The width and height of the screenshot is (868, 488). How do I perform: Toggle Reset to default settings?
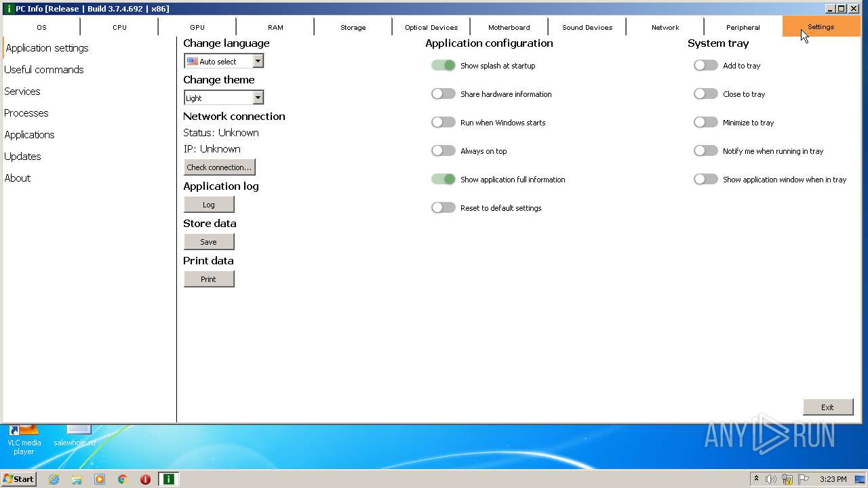(443, 208)
